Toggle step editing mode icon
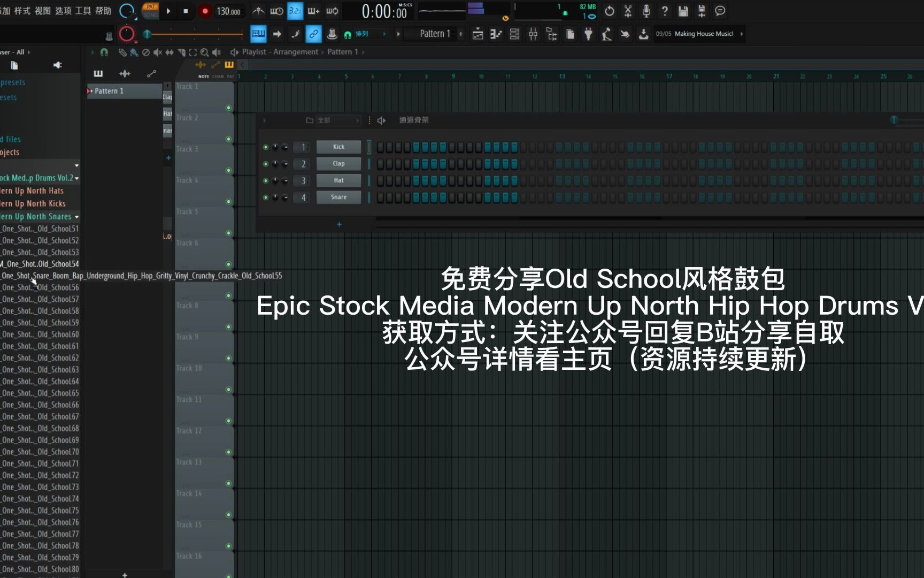Viewport: 924px width, 578px height. 295,34
